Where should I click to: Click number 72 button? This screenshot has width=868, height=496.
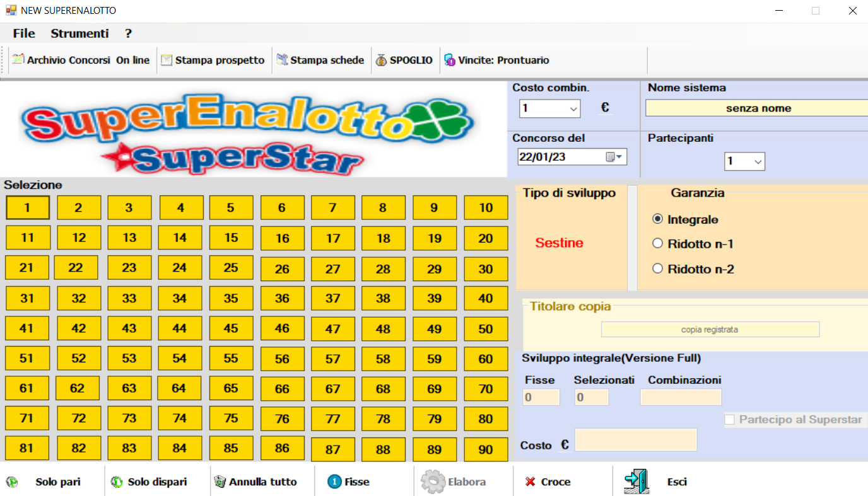79,418
